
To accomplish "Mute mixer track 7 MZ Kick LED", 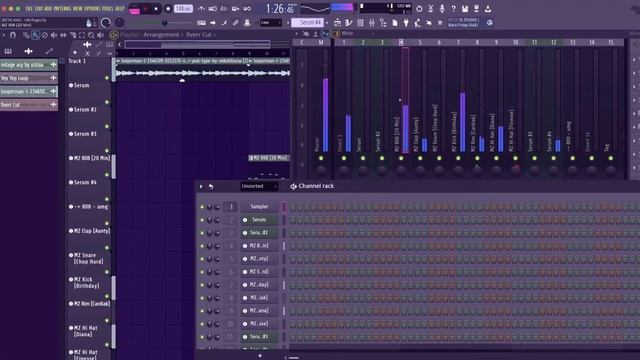I will [458, 158].
